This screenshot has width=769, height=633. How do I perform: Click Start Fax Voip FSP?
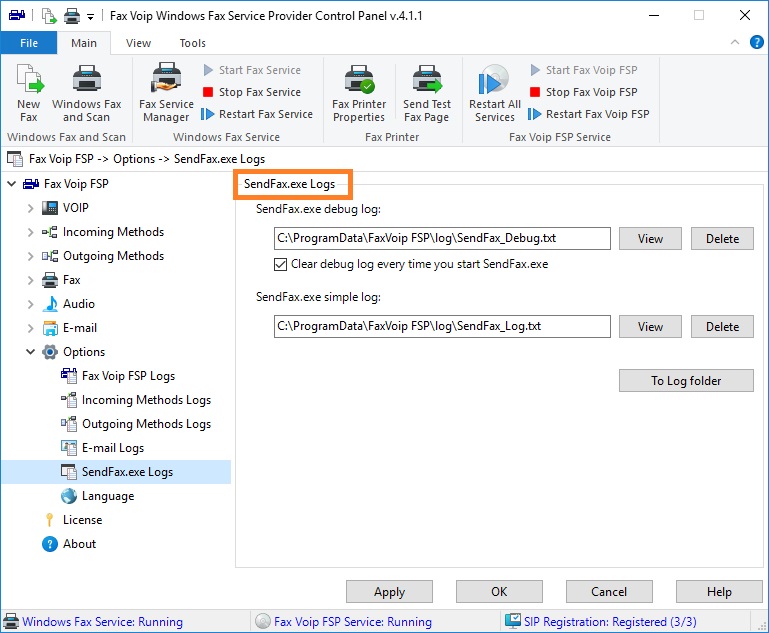tap(584, 70)
